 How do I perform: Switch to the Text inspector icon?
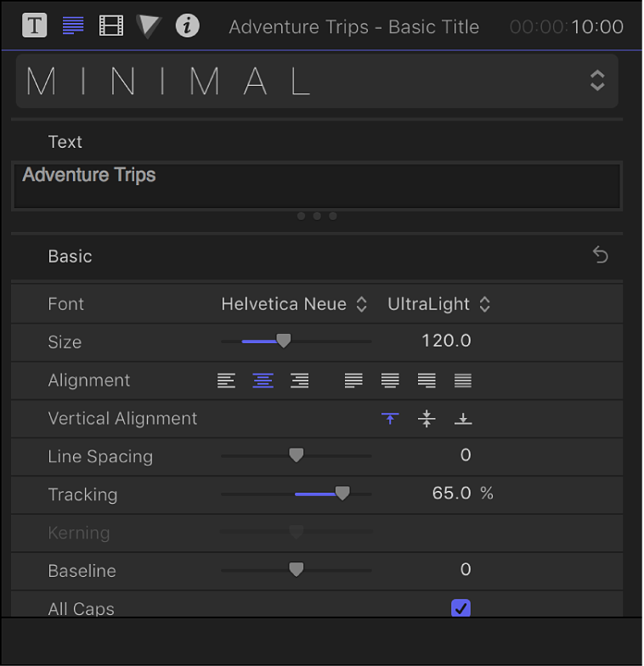[73, 25]
